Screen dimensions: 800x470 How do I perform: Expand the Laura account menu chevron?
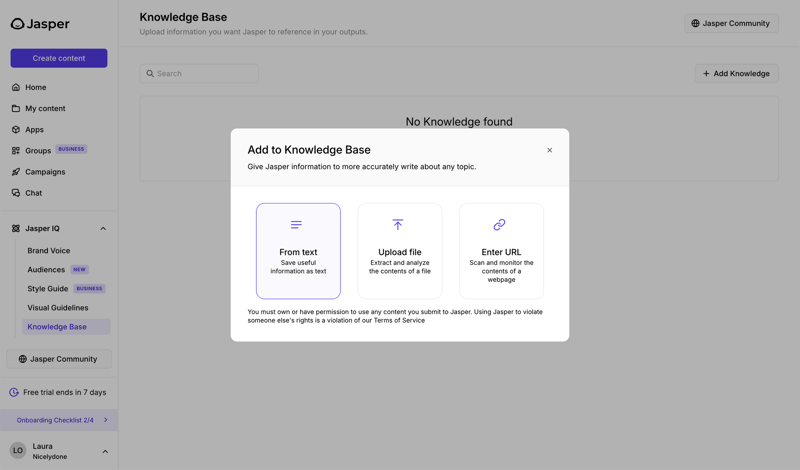point(105,452)
